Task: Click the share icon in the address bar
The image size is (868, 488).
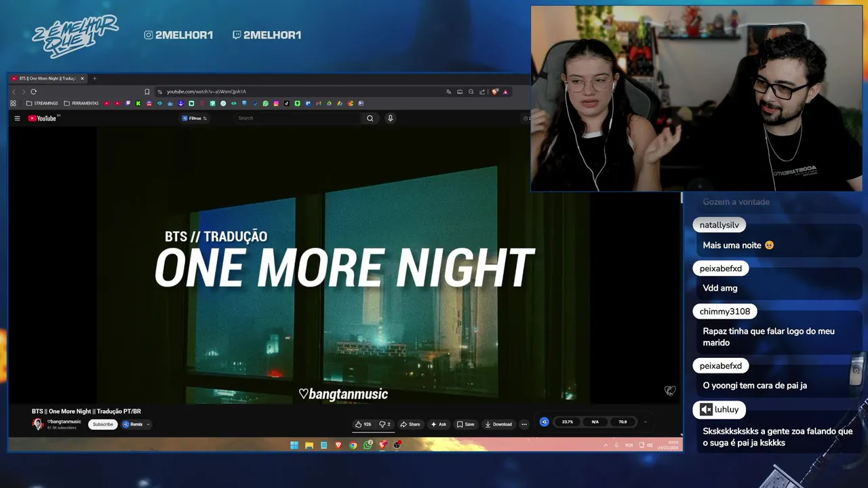Action: click(482, 91)
